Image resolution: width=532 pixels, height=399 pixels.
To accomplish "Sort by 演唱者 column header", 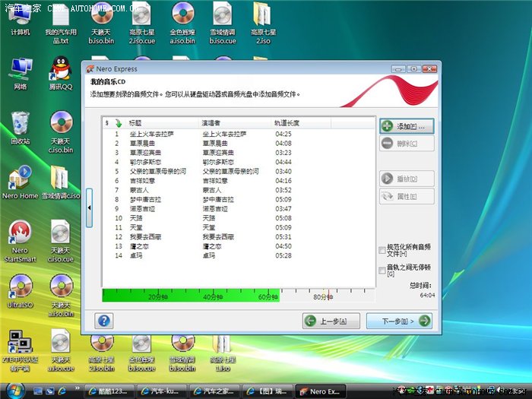I will tap(236, 123).
